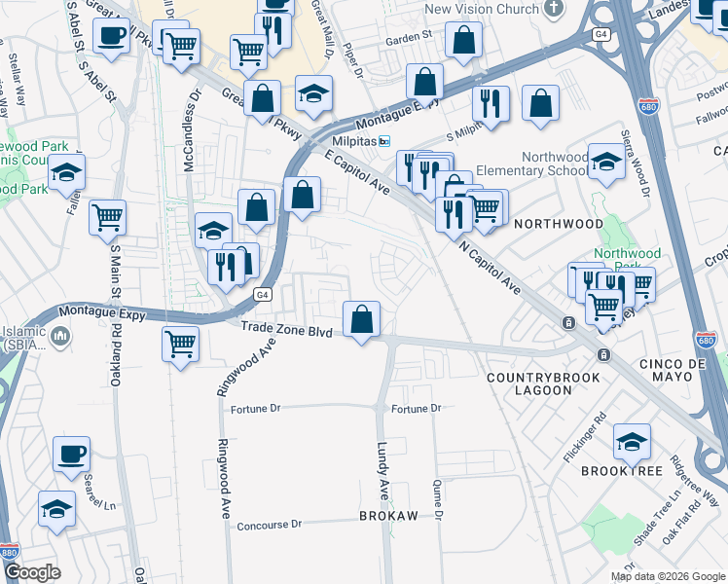Select the graduation cap marker at Northwood Elementary School
The width and height of the screenshot is (728, 584).
pos(606,163)
